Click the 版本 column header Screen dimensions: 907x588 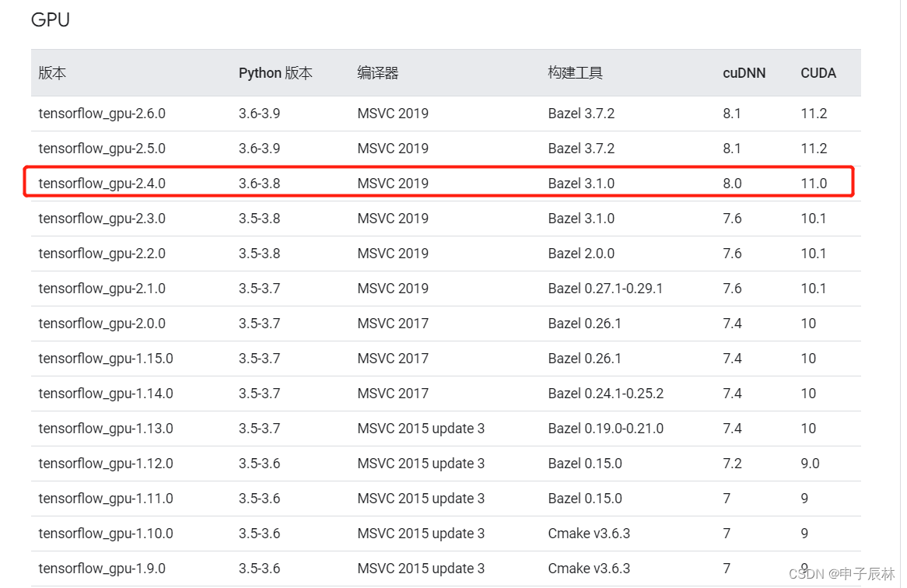pyautogui.click(x=52, y=73)
